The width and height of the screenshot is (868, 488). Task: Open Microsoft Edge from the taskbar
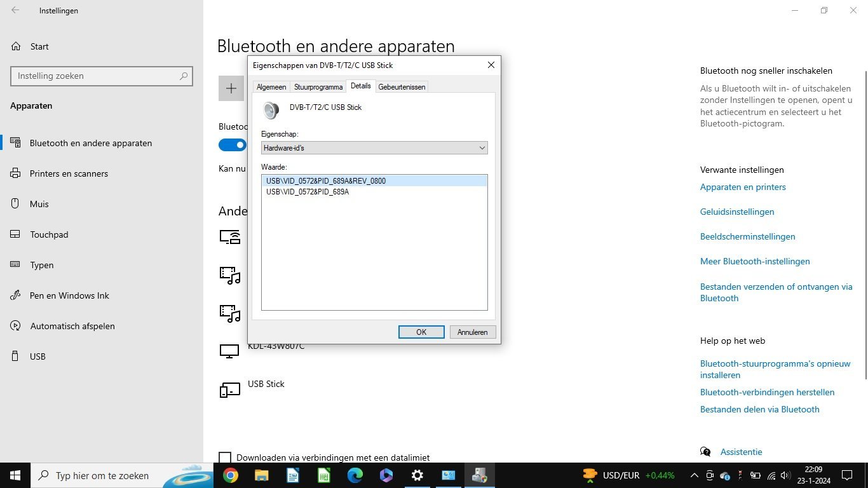(355, 475)
